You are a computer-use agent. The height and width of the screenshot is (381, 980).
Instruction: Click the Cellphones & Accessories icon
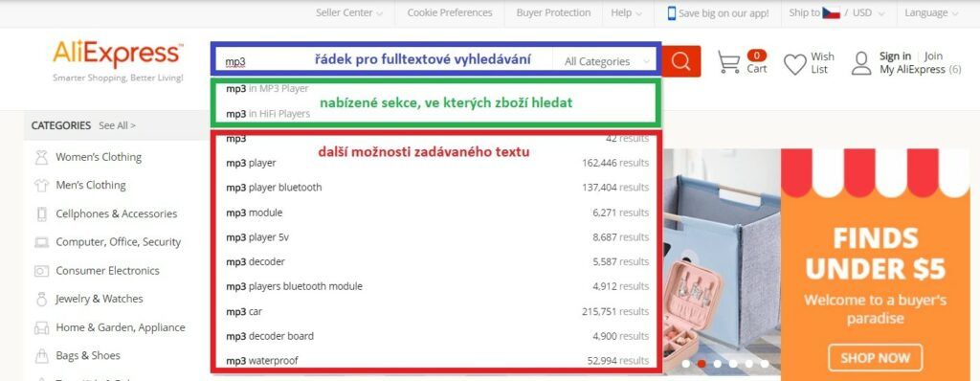click(42, 214)
